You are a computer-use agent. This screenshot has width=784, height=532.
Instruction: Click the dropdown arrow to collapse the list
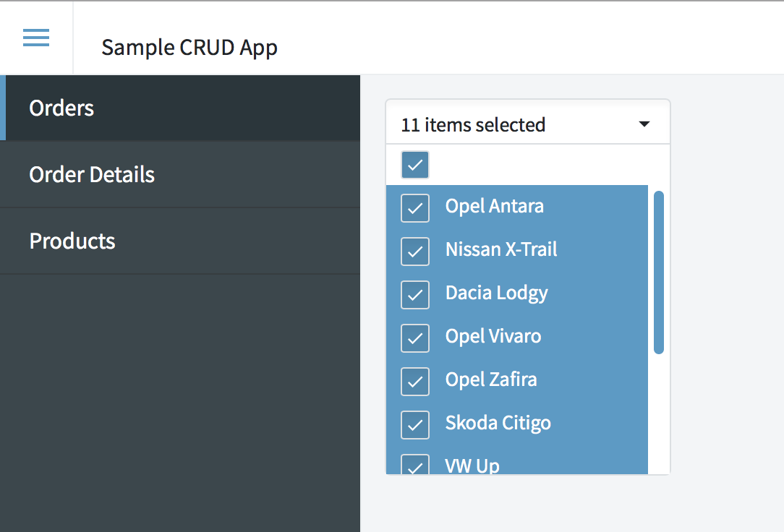coord(643,124)
